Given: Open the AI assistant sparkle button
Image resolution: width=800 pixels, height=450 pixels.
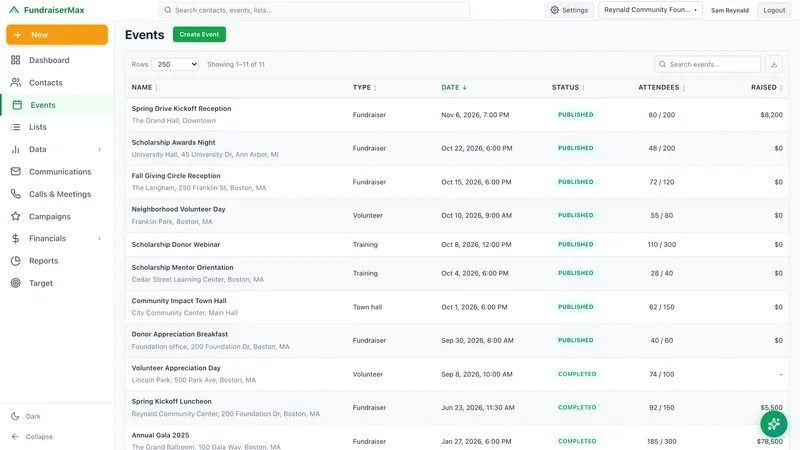Looking at the screenshot, I should pyautogui.click(x=773, y=424).
